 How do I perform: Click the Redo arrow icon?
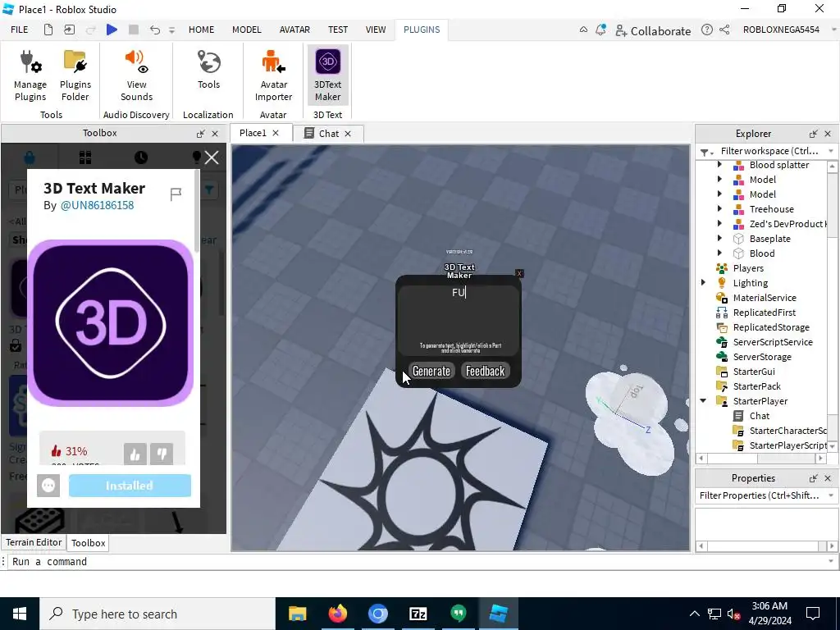coord(90,30)
